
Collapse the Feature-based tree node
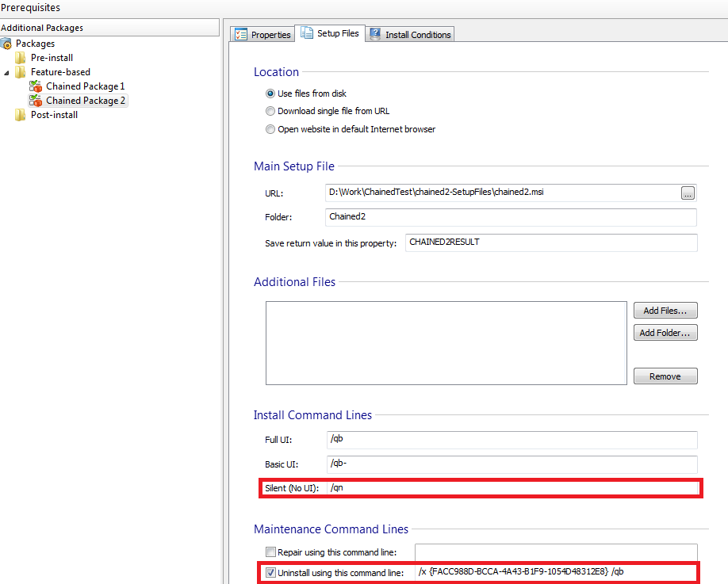(x=7, y=72)
